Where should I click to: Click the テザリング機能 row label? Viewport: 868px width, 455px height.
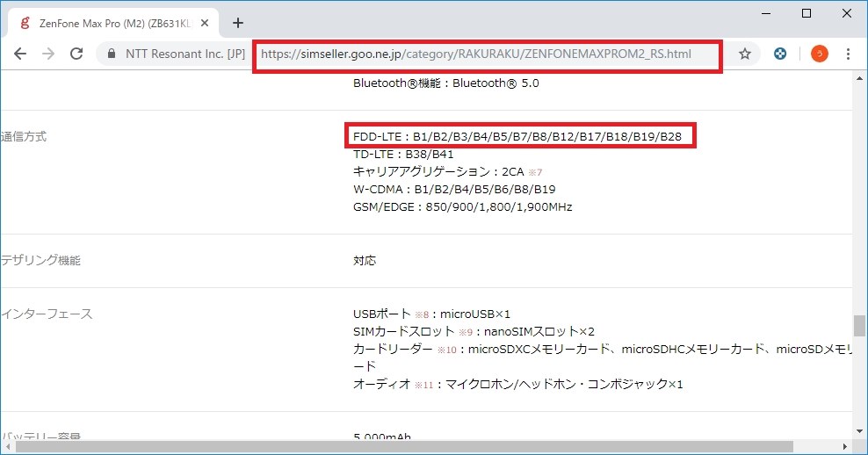(41, 260)
